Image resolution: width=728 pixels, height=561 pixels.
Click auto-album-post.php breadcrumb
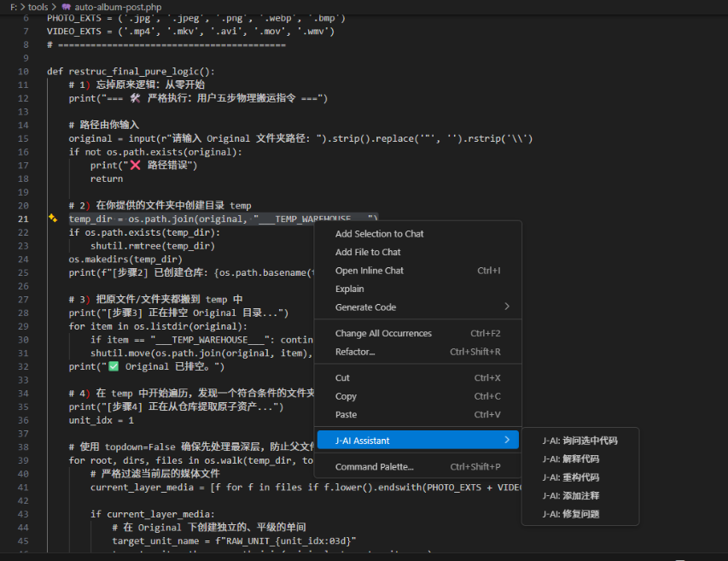[x=118, y=7]
